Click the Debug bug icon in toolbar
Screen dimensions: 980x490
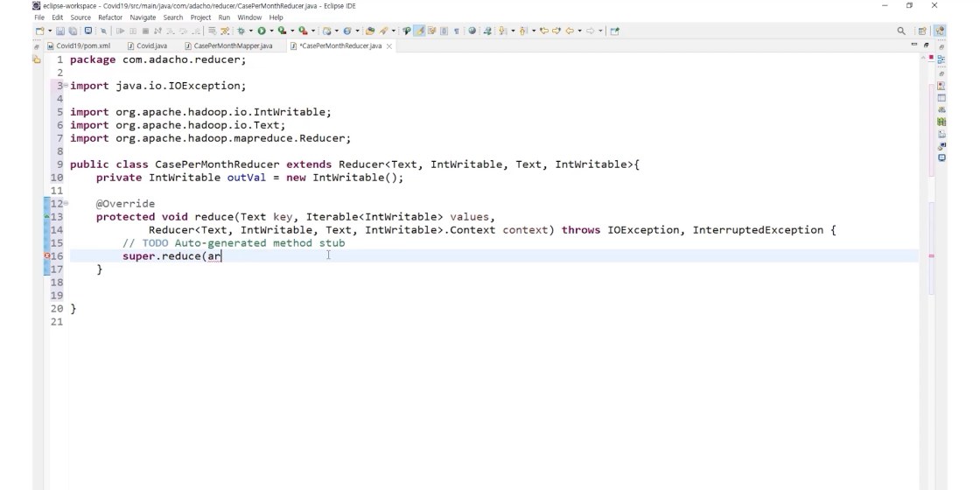point(241,31)
